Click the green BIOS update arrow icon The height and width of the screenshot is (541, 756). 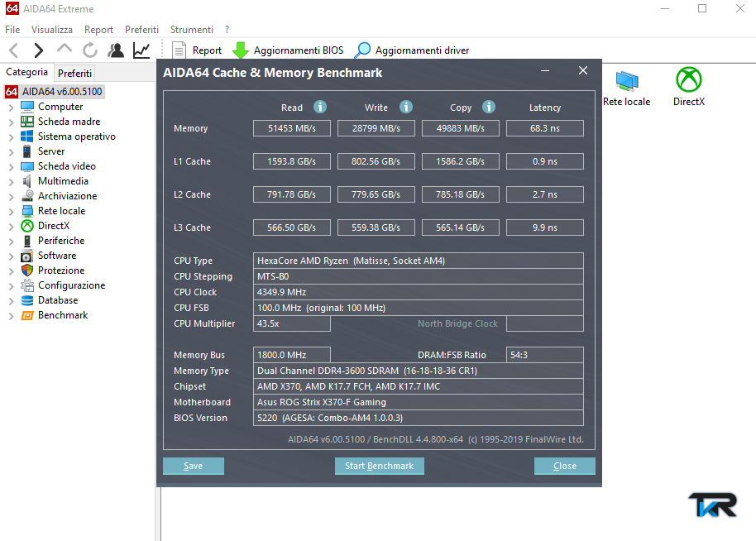click(x=240, y=50)
